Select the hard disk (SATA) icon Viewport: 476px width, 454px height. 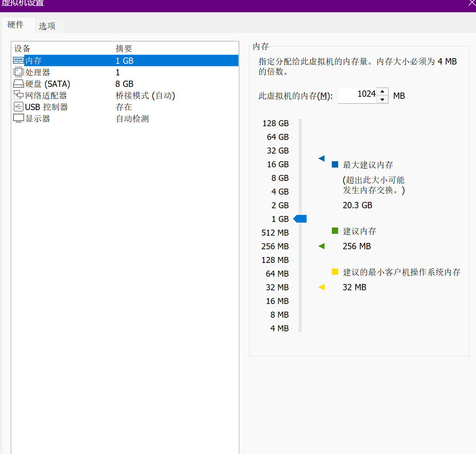click(x=18, y=84)
